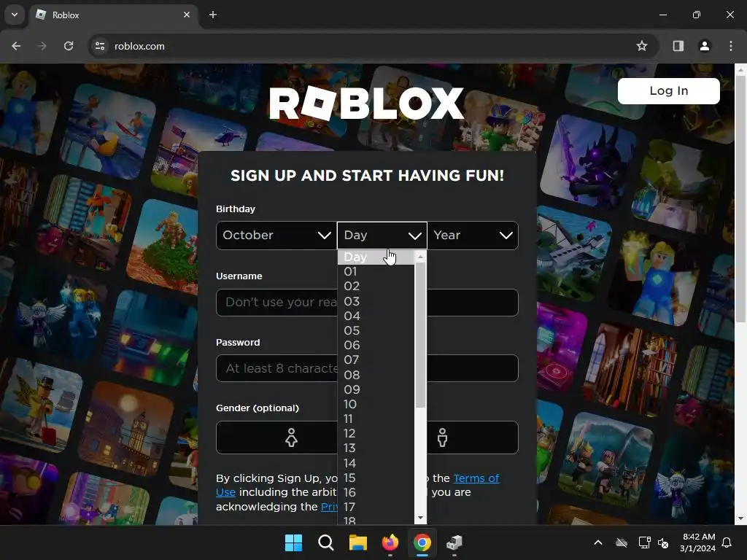Choose day 04 from list
747x560 pixels.
[376, 316]
